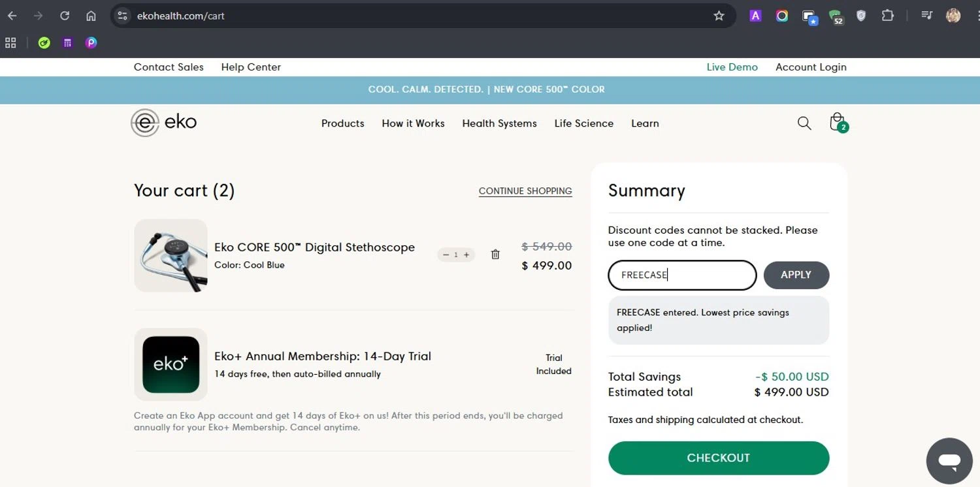Open the Eko+ membership thumbnail
Screen dimensions: 980x487
coord(171,364)
